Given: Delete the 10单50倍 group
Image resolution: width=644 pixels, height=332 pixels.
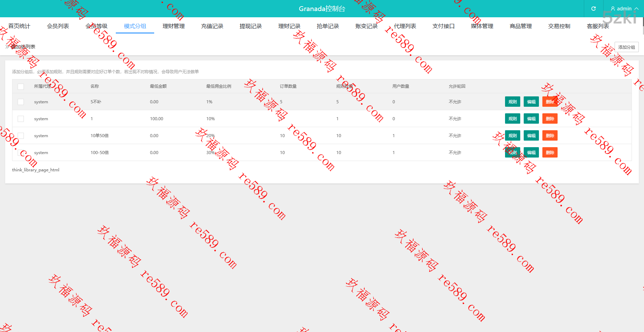Looking at the screenshot, I should 550,136.
